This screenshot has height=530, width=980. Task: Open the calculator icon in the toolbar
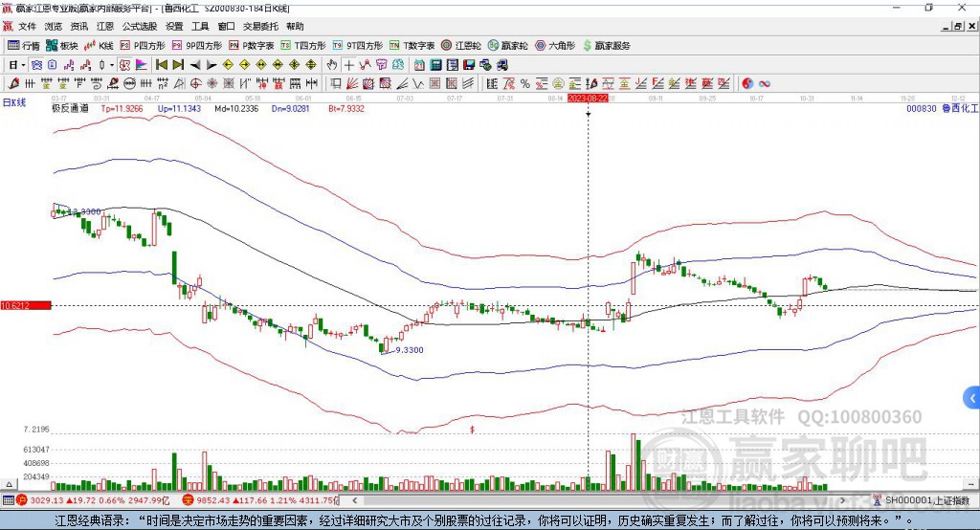coord(435,65)
